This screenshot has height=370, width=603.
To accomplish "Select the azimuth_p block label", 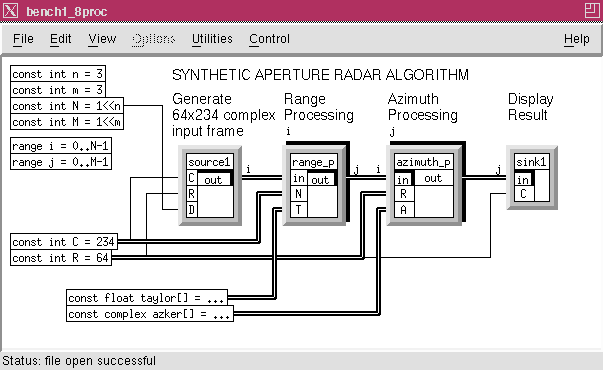I will click(423, 162).
